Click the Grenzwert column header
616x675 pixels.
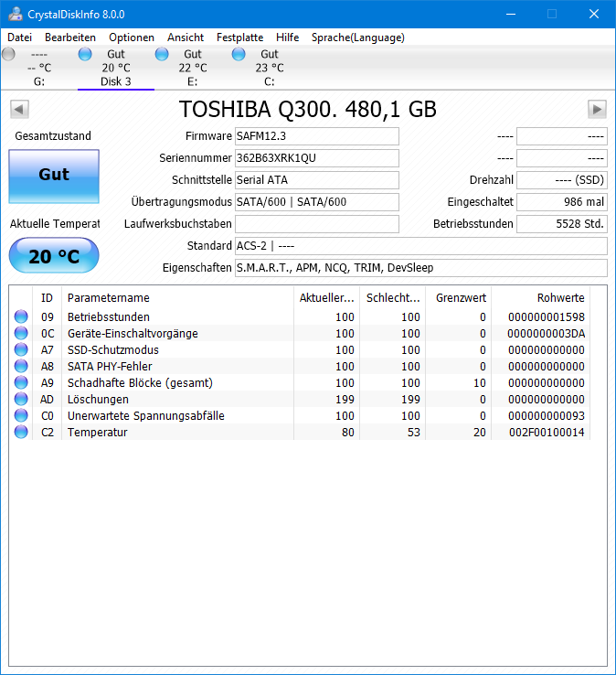pos(459,298)
